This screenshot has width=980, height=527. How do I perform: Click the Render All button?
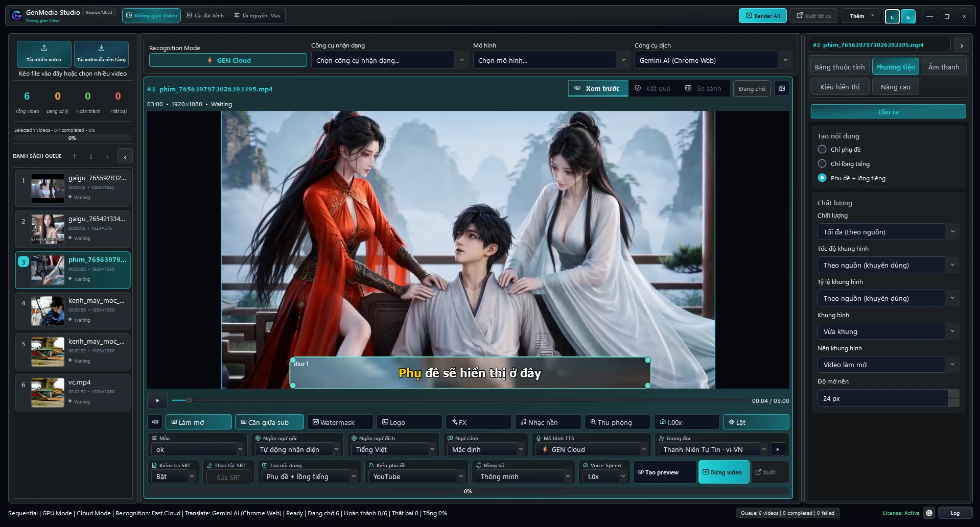[x=762, y=16]
